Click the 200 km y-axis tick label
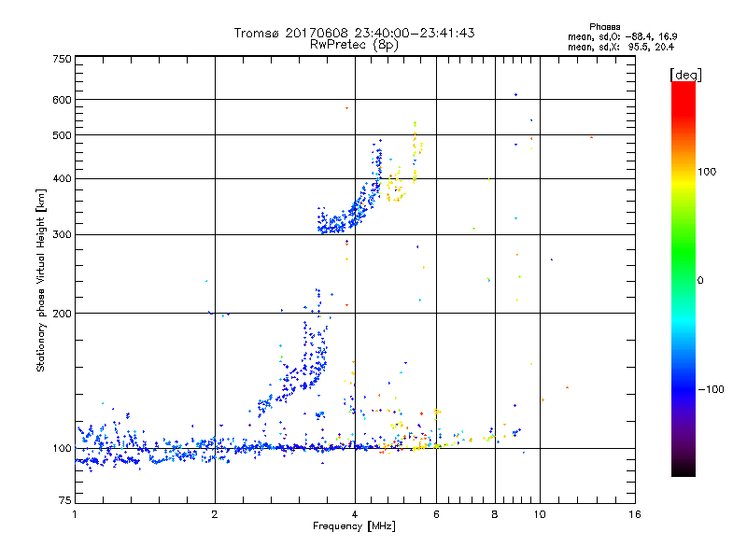Screen dimensions: 747x560 pyautogui.click(x=62, y=314)
